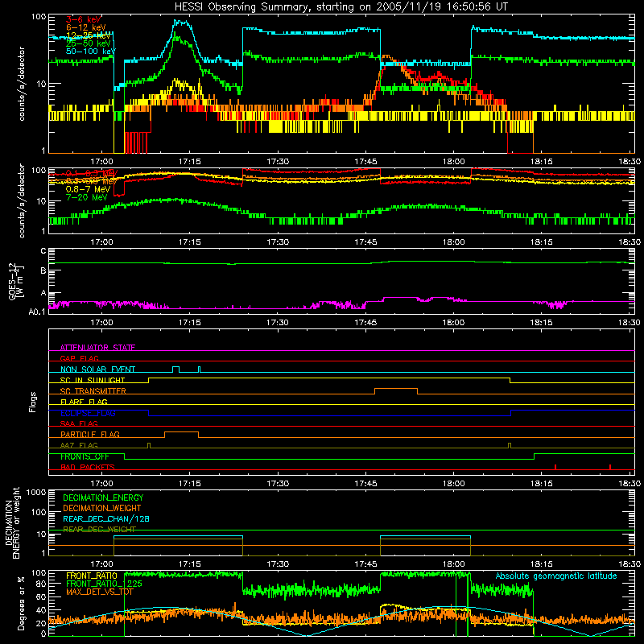Click the raised PARTICLE_FLAG pulse segment
This screenshot has height=644, width=644.
[182, 432]
